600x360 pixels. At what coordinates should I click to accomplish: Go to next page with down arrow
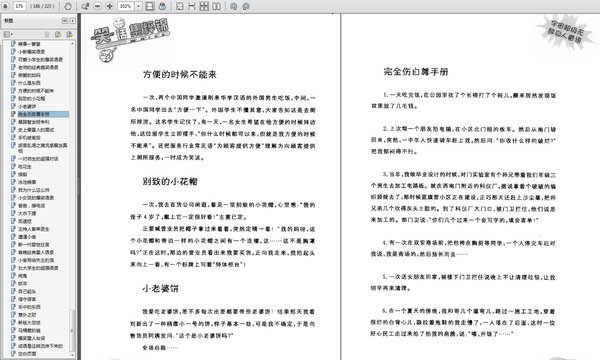6,6
